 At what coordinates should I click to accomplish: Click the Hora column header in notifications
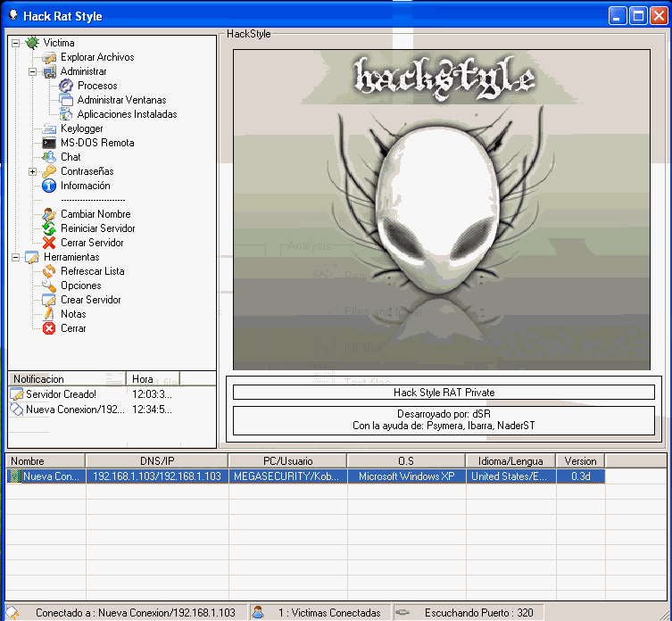click(x=143, y=379)
